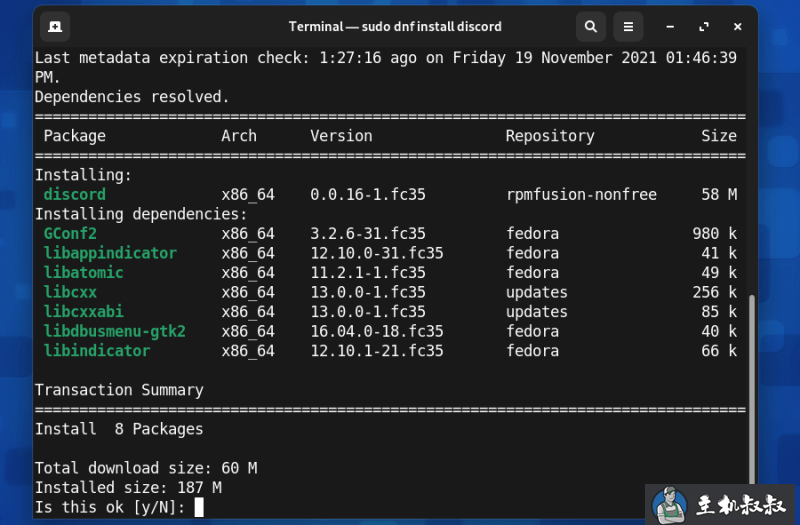Click the 'Install 8 Packages' line
The height and width of the screenshot is (525, 800).
(119, 429)
